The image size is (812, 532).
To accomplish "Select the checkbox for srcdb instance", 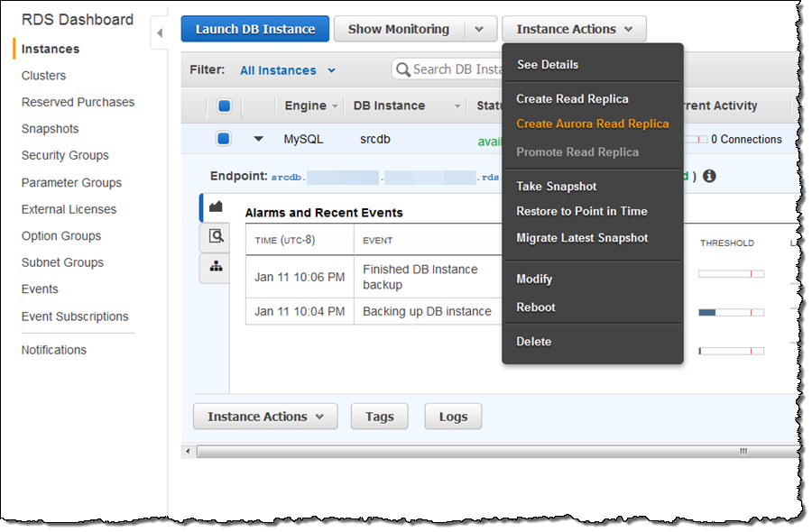I will click(224, 139).
